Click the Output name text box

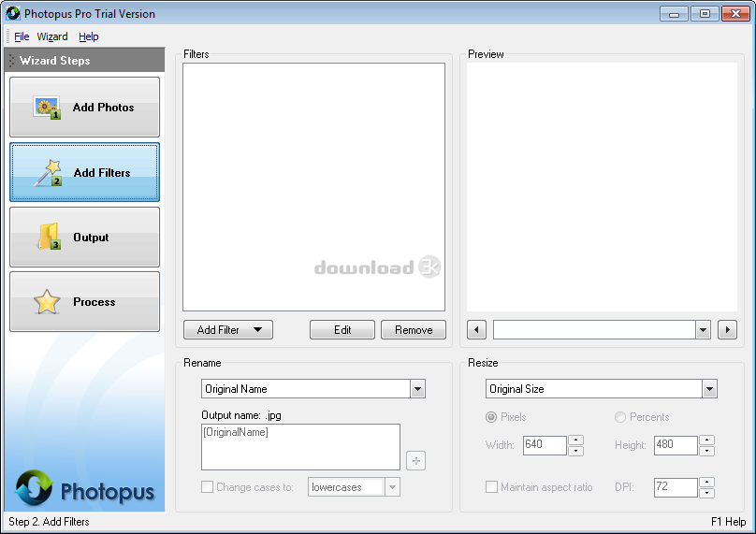pyautogui.click(x=300, y=447)
